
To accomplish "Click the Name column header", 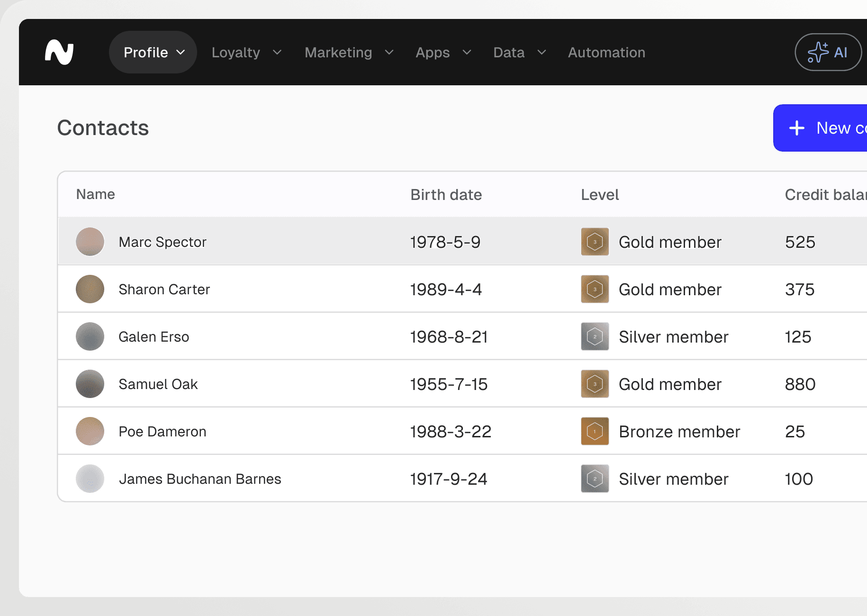I will (96, 194).
